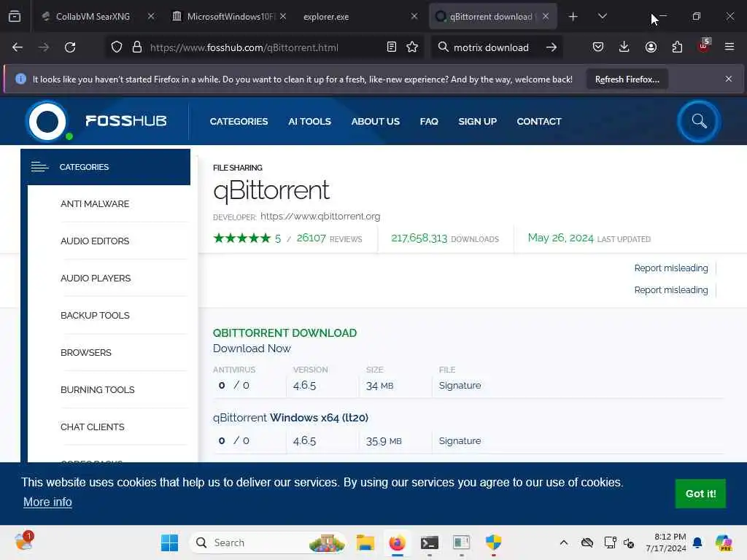
Task: Click the FossHub circular logo
Action: [x=47, y=122]
